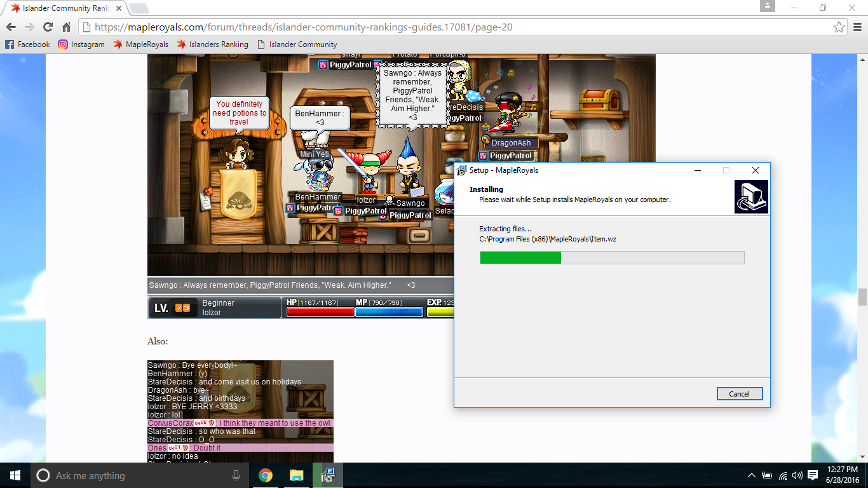Click the volume speaker tray icon
The width and height of the screenshot is (868, 488).
click(x=797, y=475)
